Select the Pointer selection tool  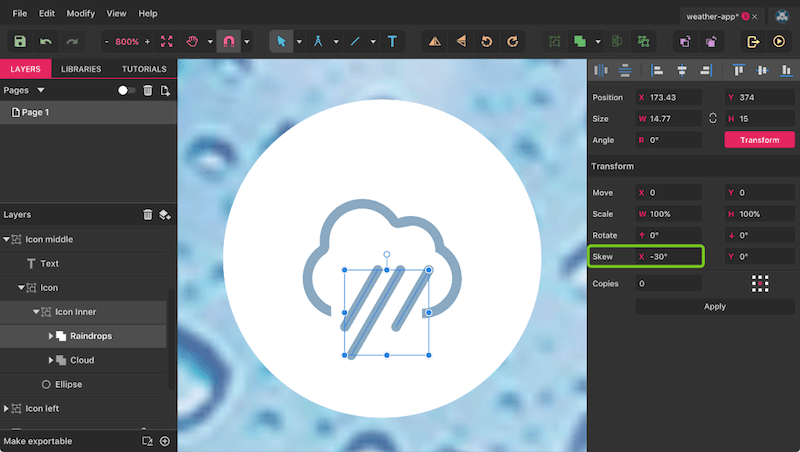[281, 41]
